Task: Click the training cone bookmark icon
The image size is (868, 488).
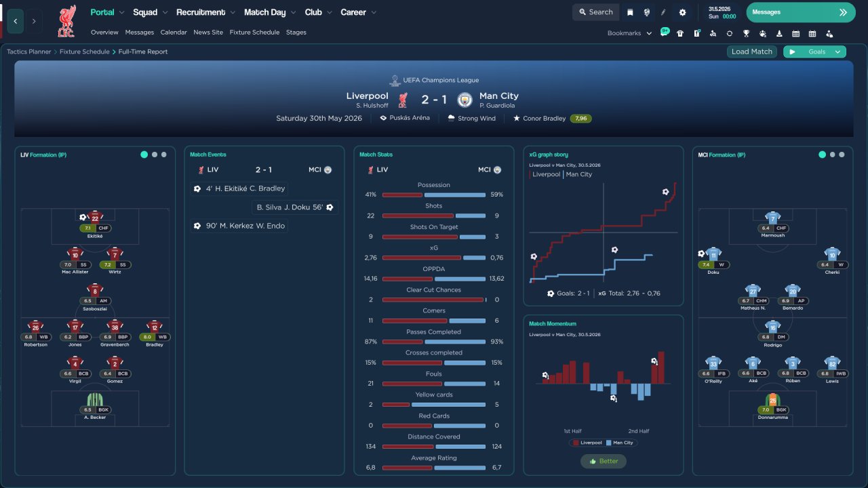Action: coord(779,33)
